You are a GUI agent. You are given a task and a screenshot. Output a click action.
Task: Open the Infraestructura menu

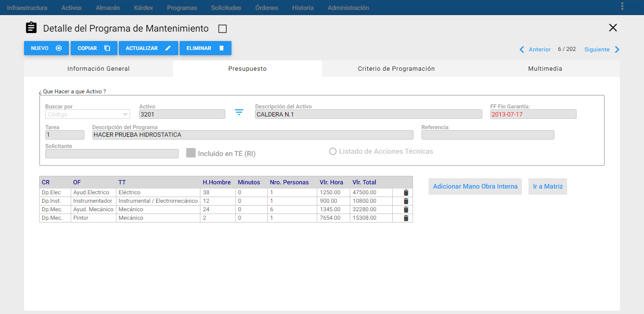[x=27, y=8]
